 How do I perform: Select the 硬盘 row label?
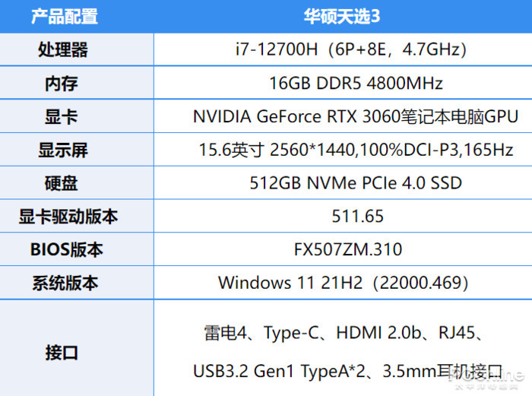point(64,183)
